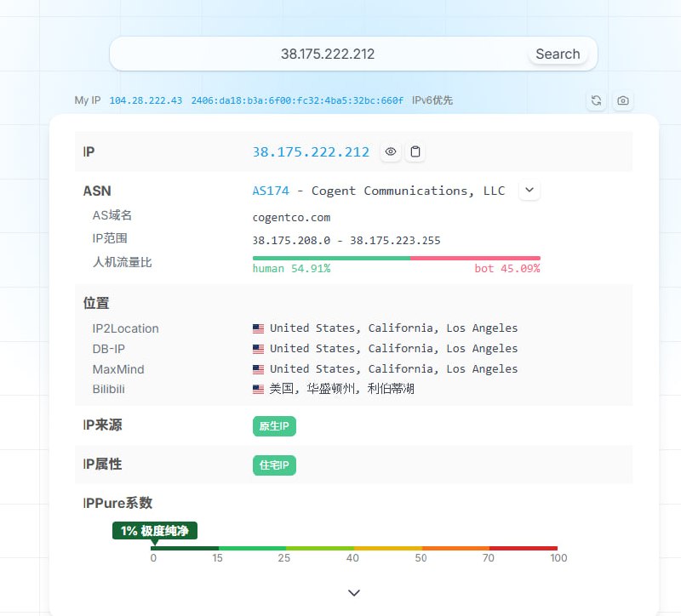Screen dimensions: 681x616
Task: Click the IPPure系数 heading
Action: pyautogui.click(x=117, y=503)
